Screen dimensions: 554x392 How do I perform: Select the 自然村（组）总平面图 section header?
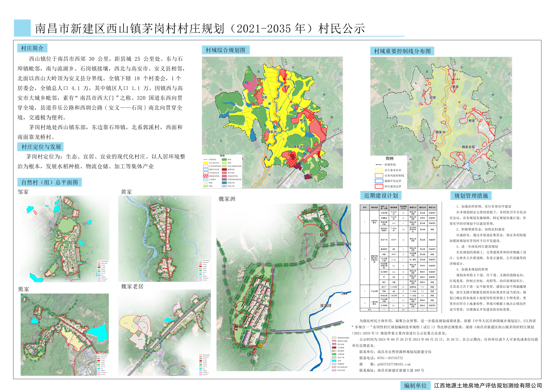50,182
